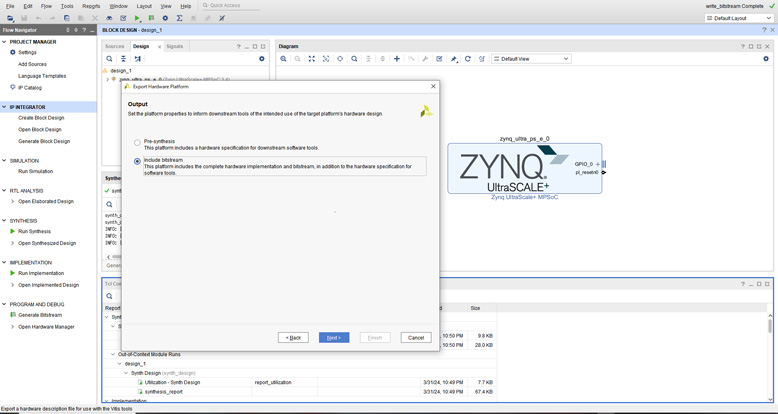778x414 pixels.
Task: Click the Regenerate Layout refresh icon in Diagram
Action: [467, 59]
